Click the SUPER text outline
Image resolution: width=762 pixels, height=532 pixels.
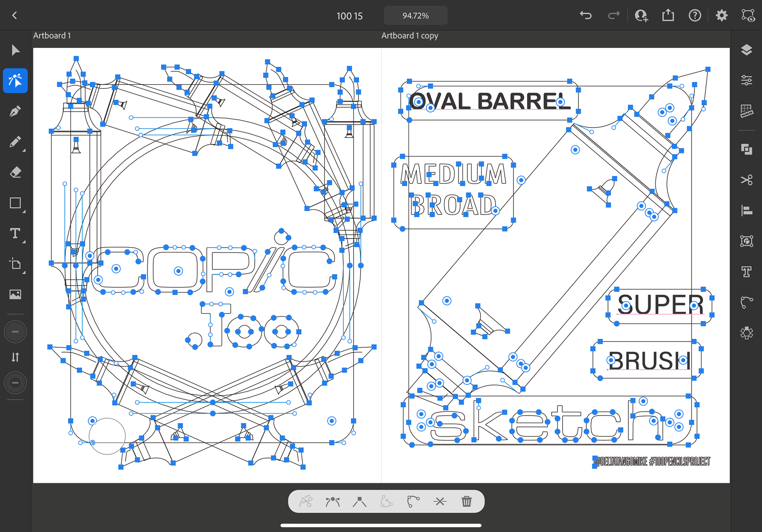click(x=660, y=304)
